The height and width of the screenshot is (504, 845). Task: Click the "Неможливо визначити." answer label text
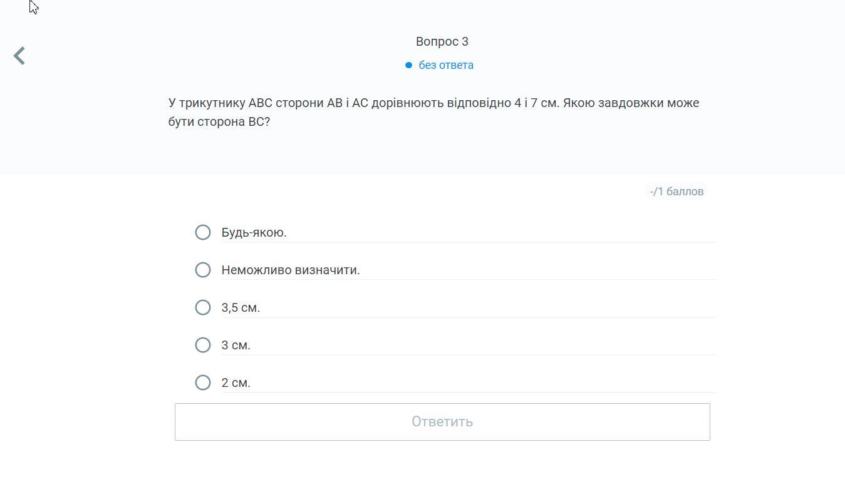(x=291, y=270)
